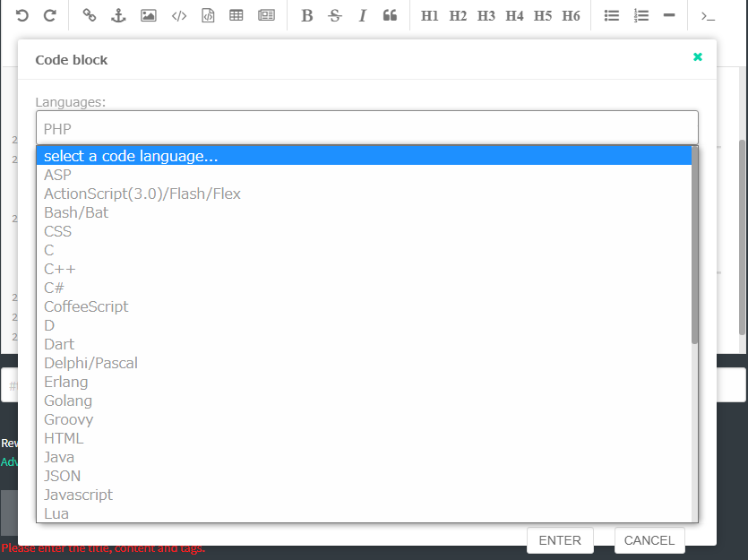Pick C# in the language list
Screen dimensions: 748x560
(364, 288)
